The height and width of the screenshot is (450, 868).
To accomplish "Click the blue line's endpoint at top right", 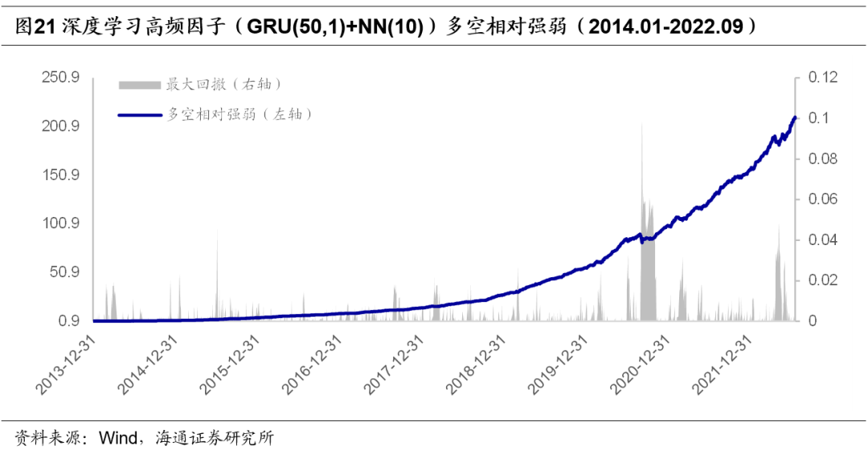I will pos(795,117).
